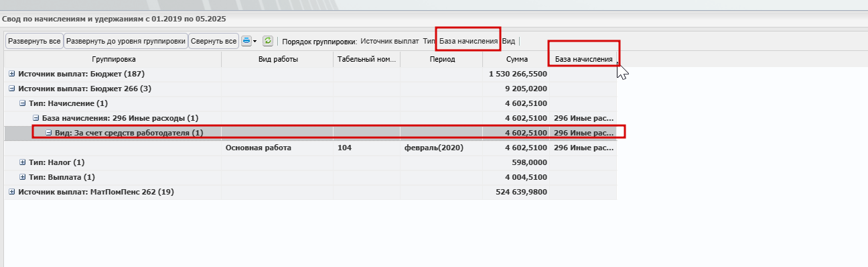Screen dimensions: 868x267
Task: Collapse 'Источник выплат: Бюджет 266 (3)' row
Action: pyautogui.click(x=11, y=89)
